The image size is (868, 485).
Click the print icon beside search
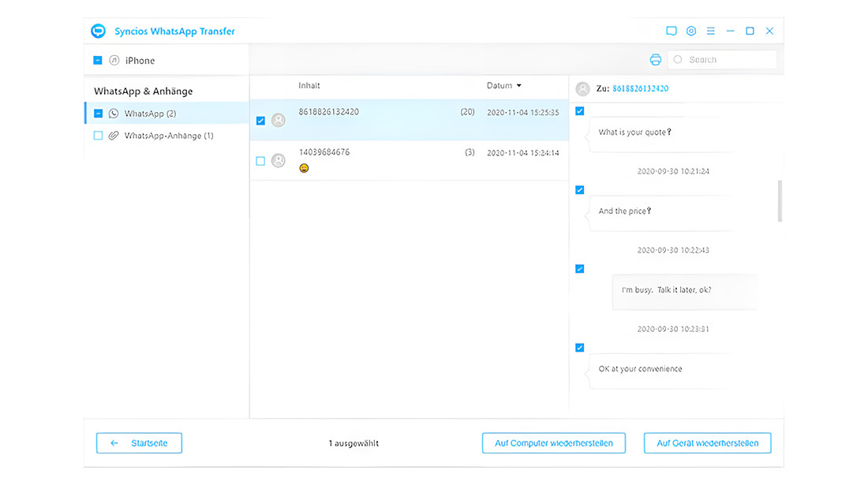pyautogui.click(x=656, y=60)
